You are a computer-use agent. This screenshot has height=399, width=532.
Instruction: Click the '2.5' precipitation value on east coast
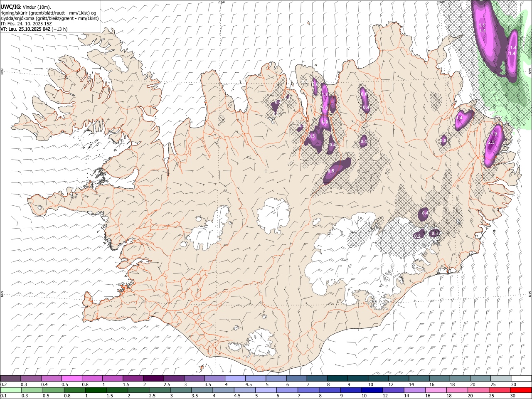pos(491,143)
